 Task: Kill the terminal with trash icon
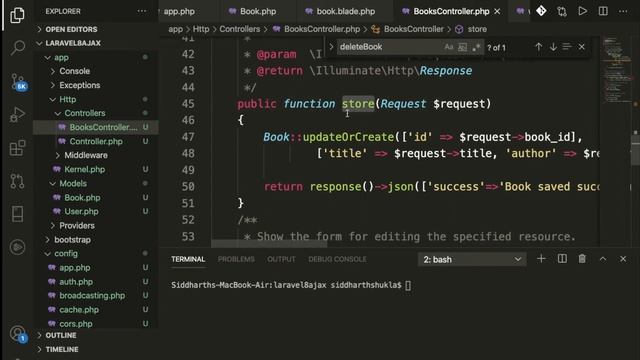pos(582,259)
